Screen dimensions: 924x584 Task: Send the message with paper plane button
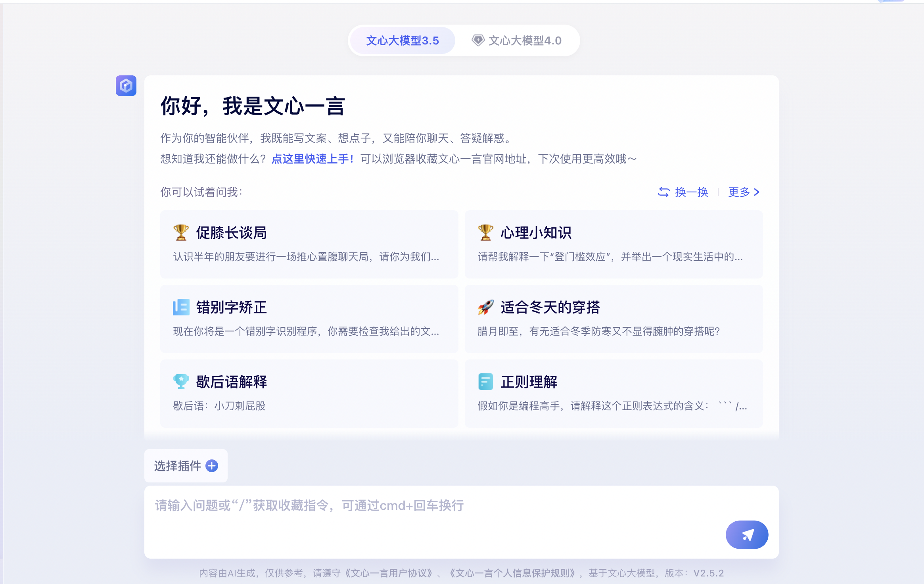(747, 535)
